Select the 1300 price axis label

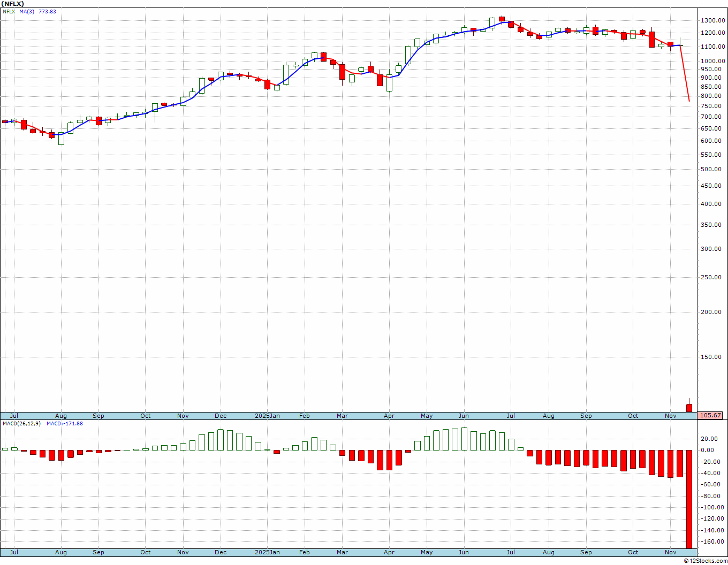click(713, 21)
